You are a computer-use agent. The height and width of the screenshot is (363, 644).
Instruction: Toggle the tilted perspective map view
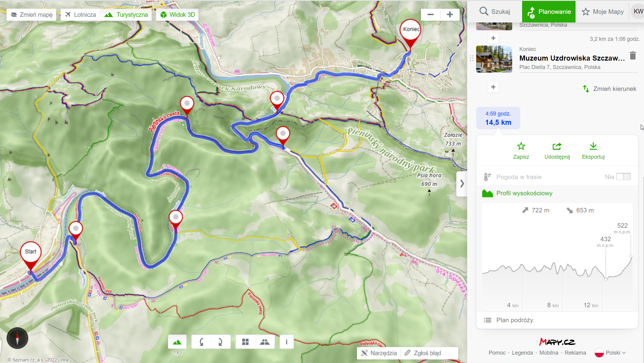265,342
